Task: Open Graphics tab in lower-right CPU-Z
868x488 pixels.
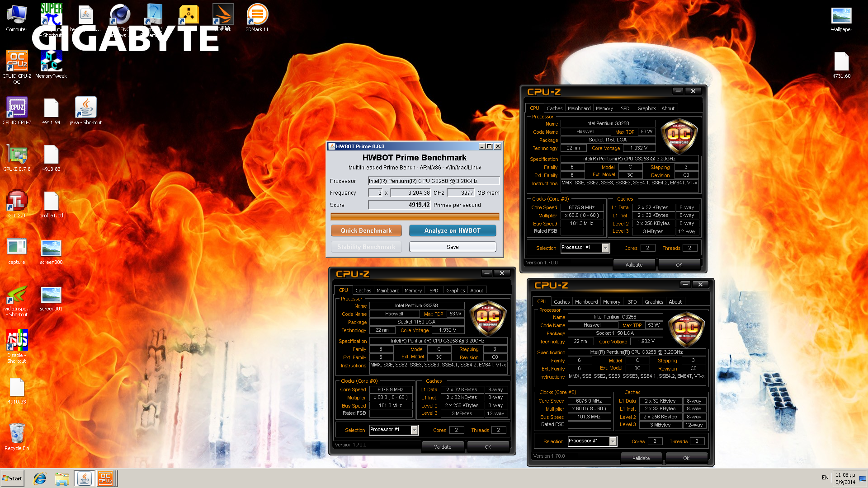Action: click(x=654, y=302)
